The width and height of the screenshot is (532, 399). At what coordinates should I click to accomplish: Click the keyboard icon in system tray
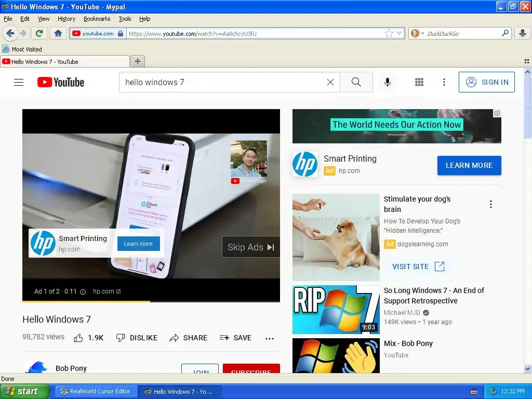pos(474,392)
